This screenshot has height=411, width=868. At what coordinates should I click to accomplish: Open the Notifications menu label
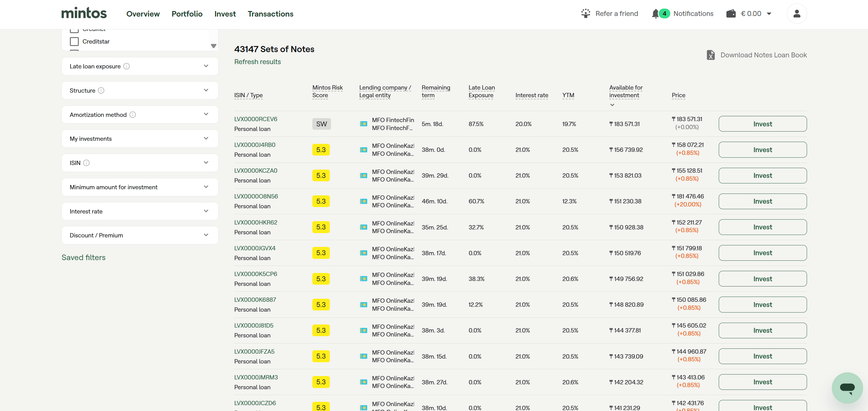693,13
